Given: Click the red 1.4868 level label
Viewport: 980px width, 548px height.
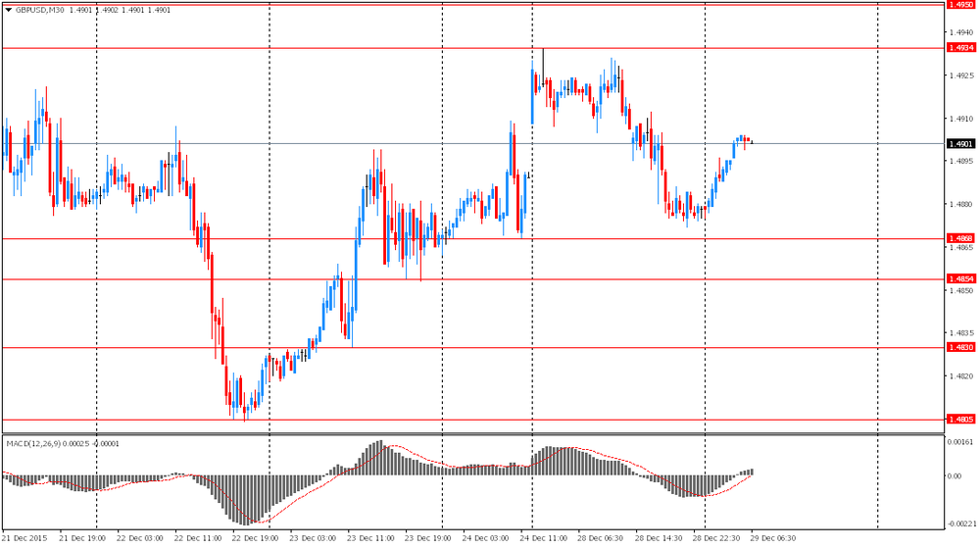Looking at the screenshot, I should point(960,238).
